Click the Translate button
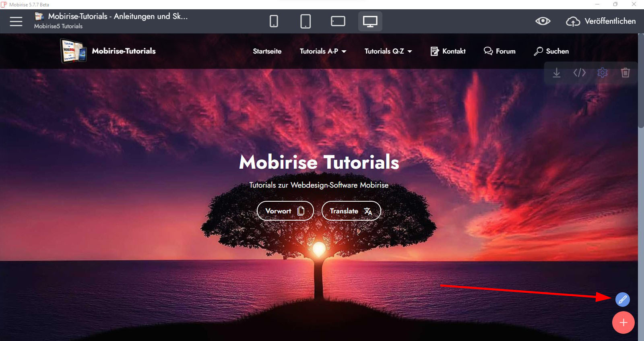 tap(351, 211)
